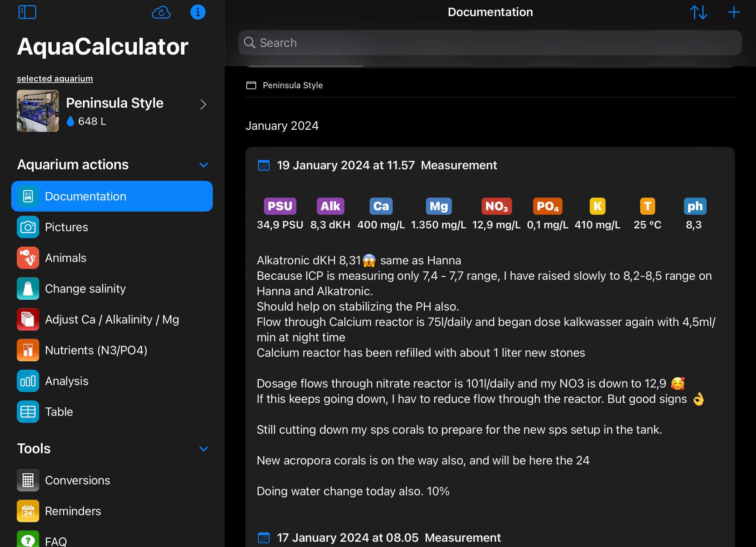Click the iCloud sync icon

pos(161,12)
